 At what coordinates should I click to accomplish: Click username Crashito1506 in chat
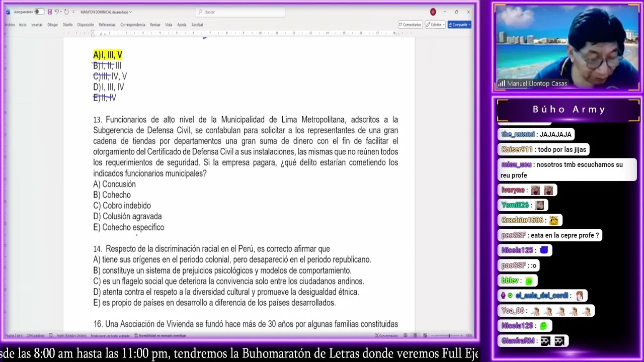(x=522, y=220)
